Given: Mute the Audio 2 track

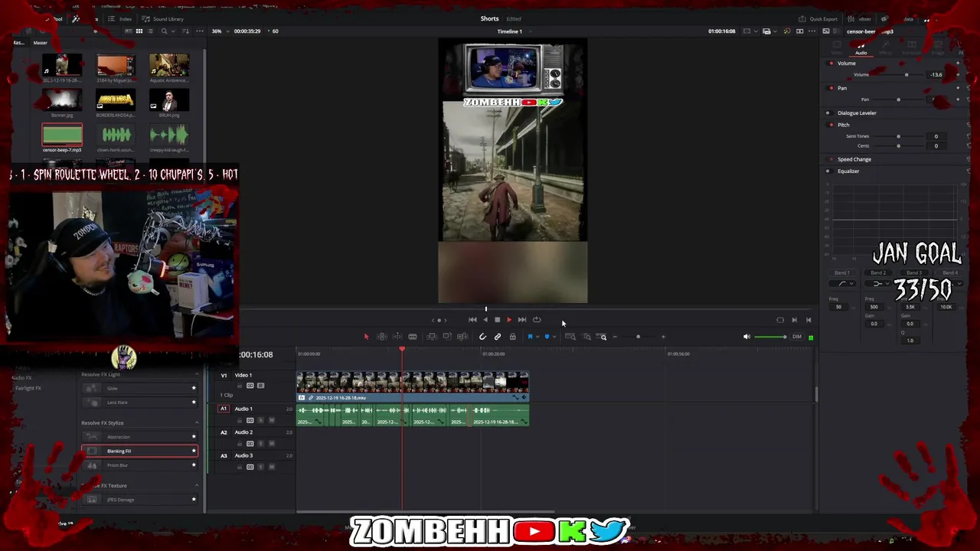Looking at the screenshot, I should [271, 444].
